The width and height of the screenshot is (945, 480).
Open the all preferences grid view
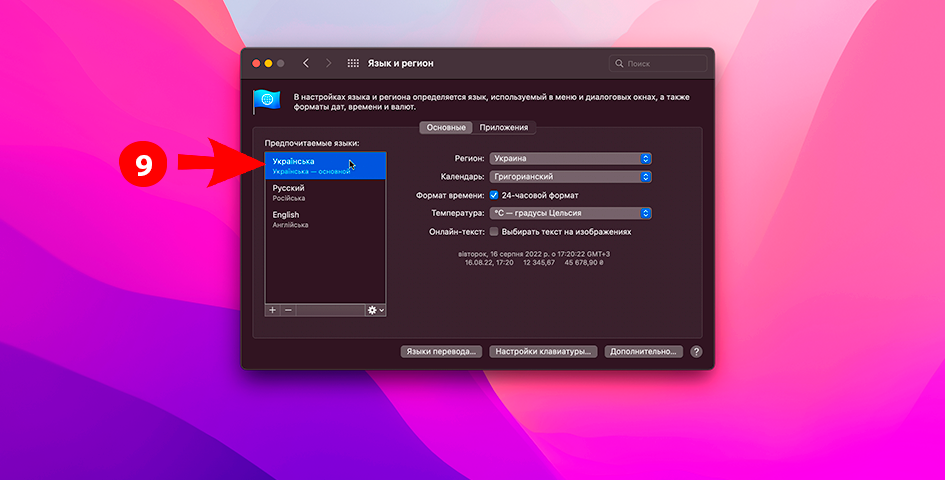pyautogui.click(x=353, y=63)
